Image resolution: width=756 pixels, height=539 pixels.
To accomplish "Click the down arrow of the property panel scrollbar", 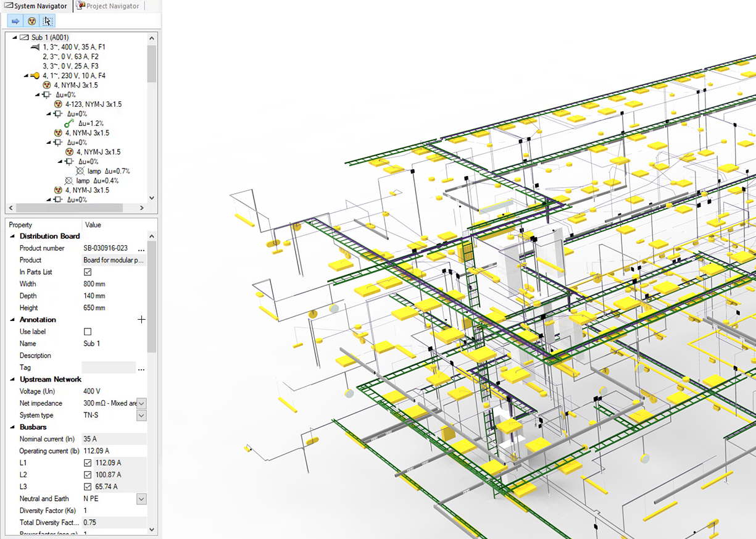I will click(x=152, y=529).
